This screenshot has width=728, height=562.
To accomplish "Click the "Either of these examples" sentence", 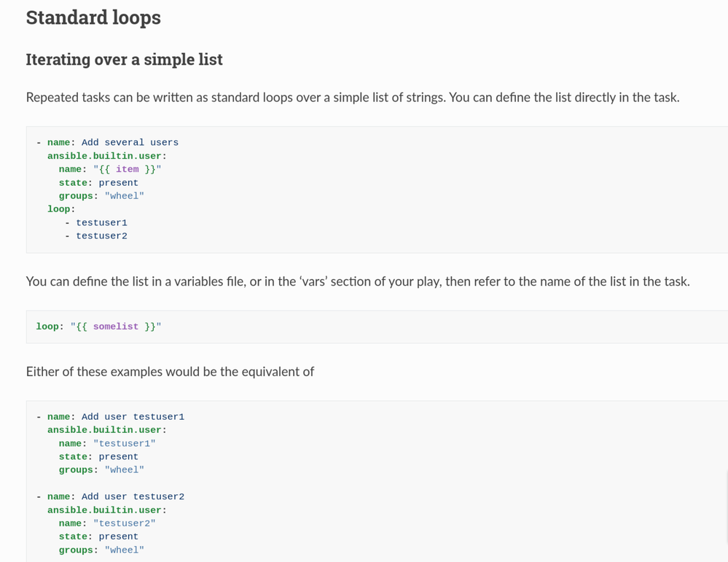I will (x=170, y=372).
